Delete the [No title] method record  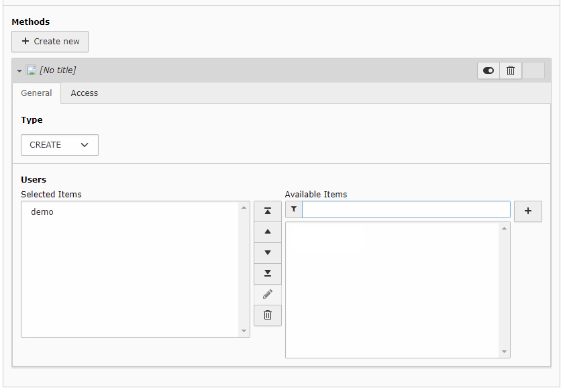pos(511,70)
